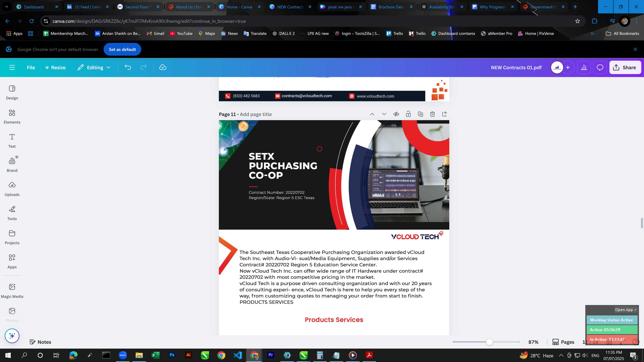Screen dimensions: 644x362
Task: Open the tab search dropdown arrow
Action: tap(7, 7)
